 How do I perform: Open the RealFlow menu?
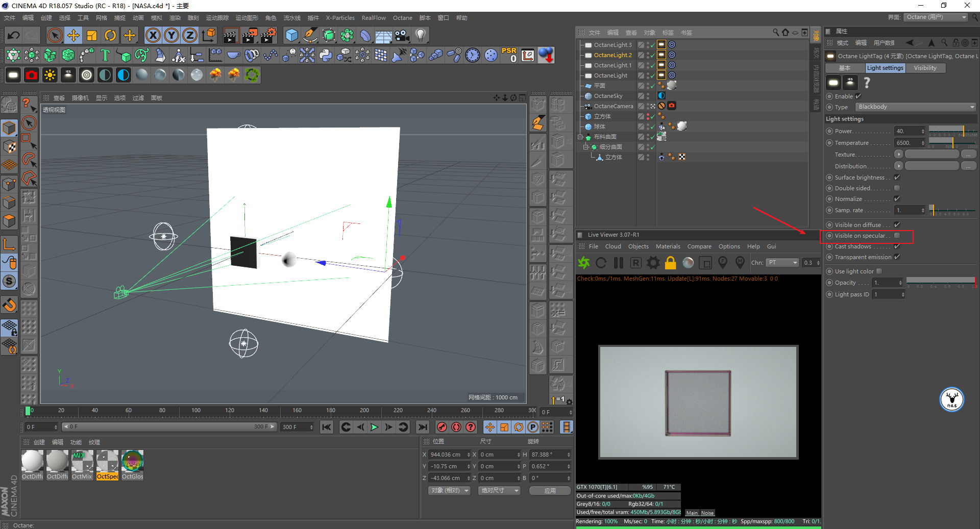(x=374, y=18)
